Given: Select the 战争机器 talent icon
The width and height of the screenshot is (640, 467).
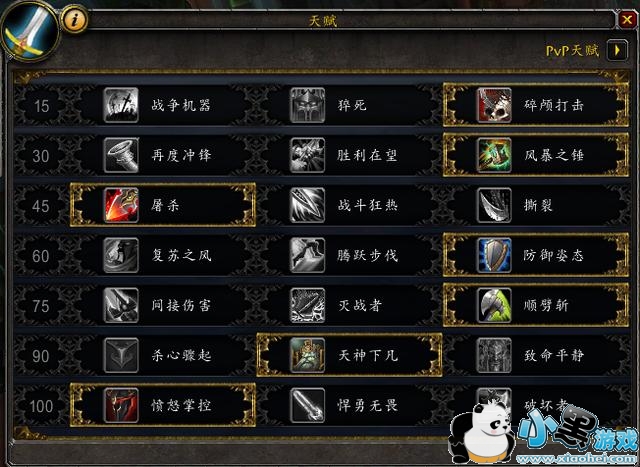Looking at the screenshot, I should 121,105.
